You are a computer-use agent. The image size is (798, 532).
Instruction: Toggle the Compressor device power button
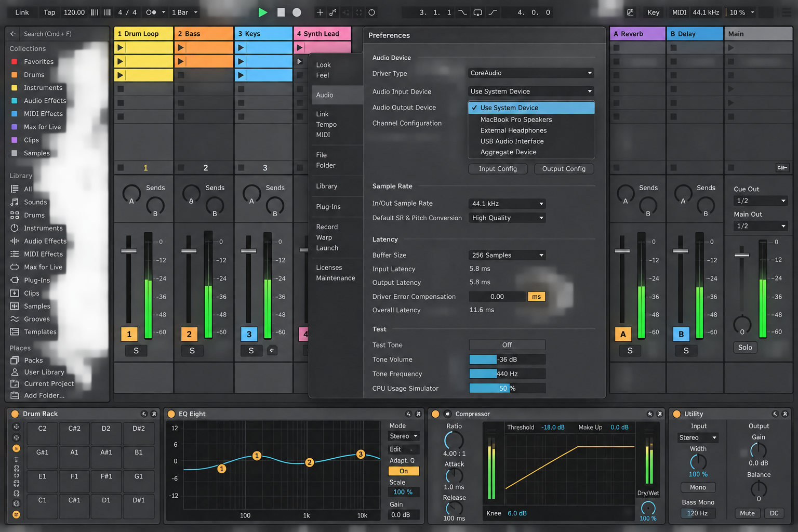[435, 414]
